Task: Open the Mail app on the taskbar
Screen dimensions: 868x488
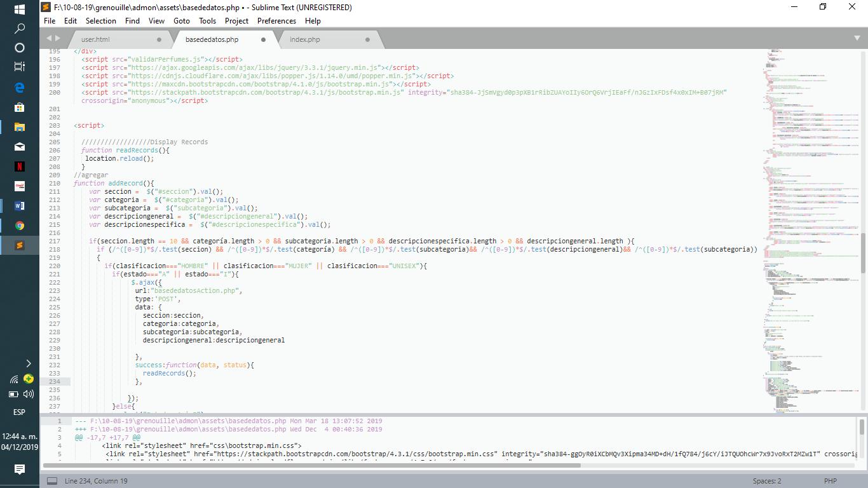Action: pyautogui.click(x=19, y=147)
